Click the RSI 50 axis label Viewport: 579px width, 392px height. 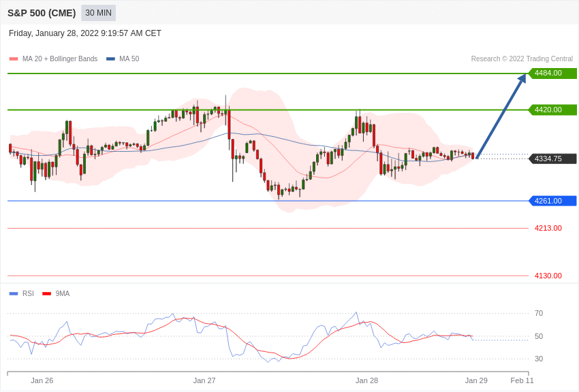point(539,336)
